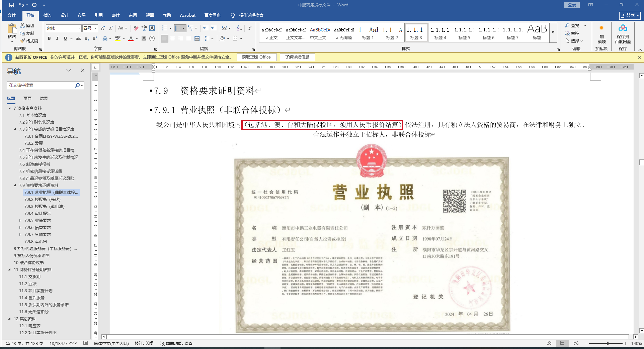Apply paragraph shading color
The width and height of the screenshot is (644, 349).
(222, 38)
